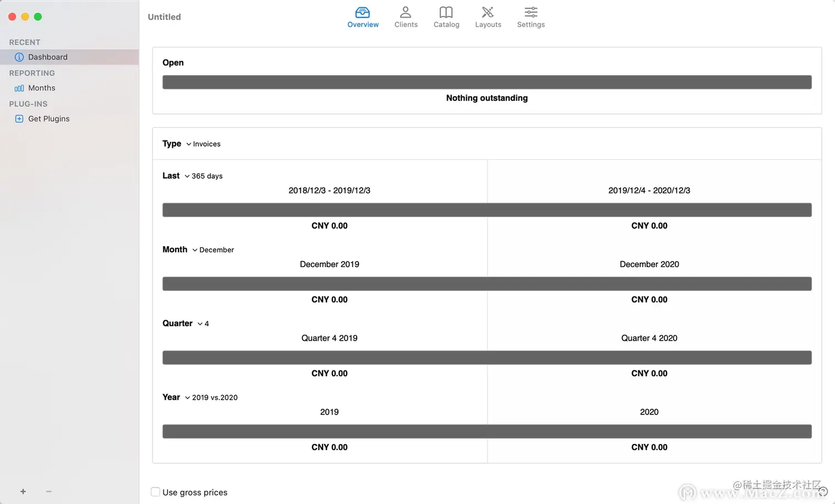Click the December 2020 label
835x504 pixels.
[649, 264]
